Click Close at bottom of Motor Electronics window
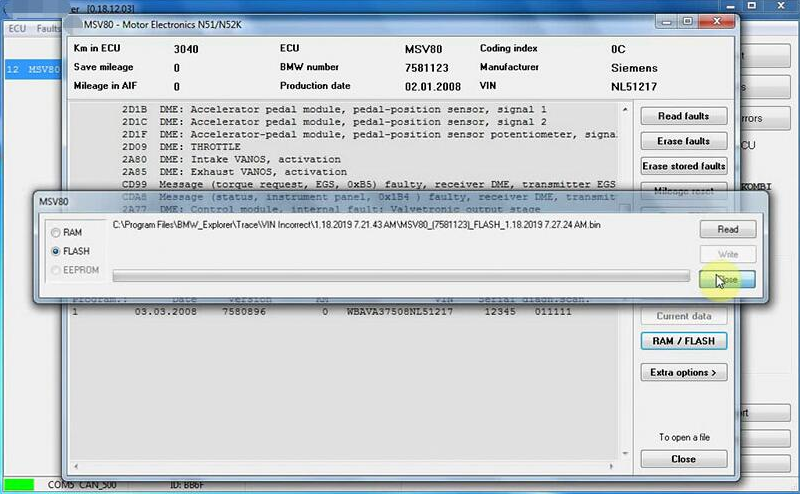Viewport: 800px width, 494px height. pyautogui.click(x=684, y=459)
